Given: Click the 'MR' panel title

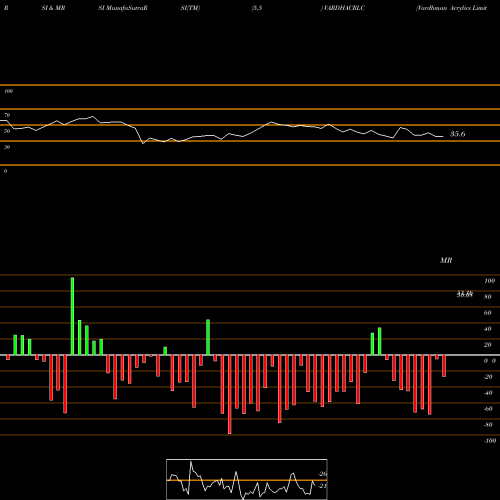Looking at the screenshot, I should pyautogui.click(x=446, y=260).
